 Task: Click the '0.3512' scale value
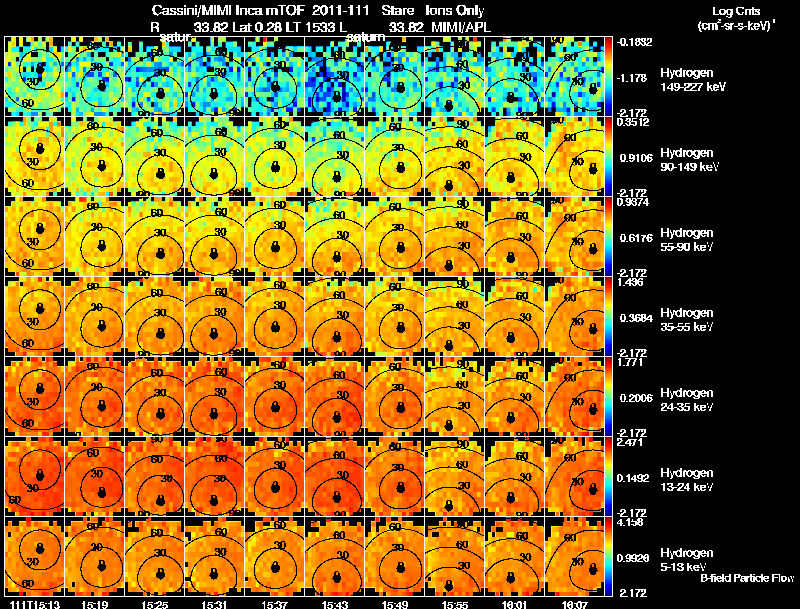[x=633, y=122]
